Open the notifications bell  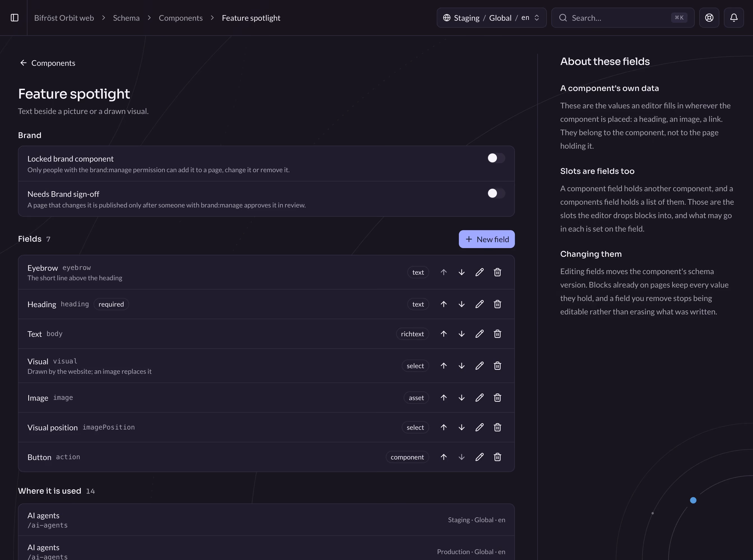(734, 18)
